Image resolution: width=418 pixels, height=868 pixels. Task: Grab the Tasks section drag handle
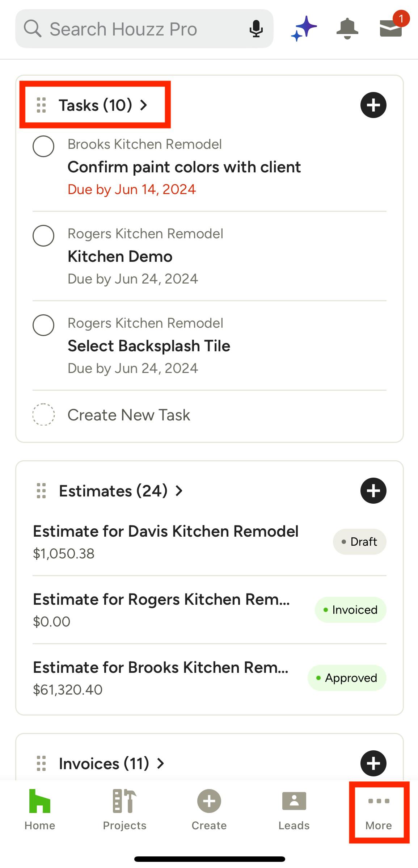coord(42,105)
